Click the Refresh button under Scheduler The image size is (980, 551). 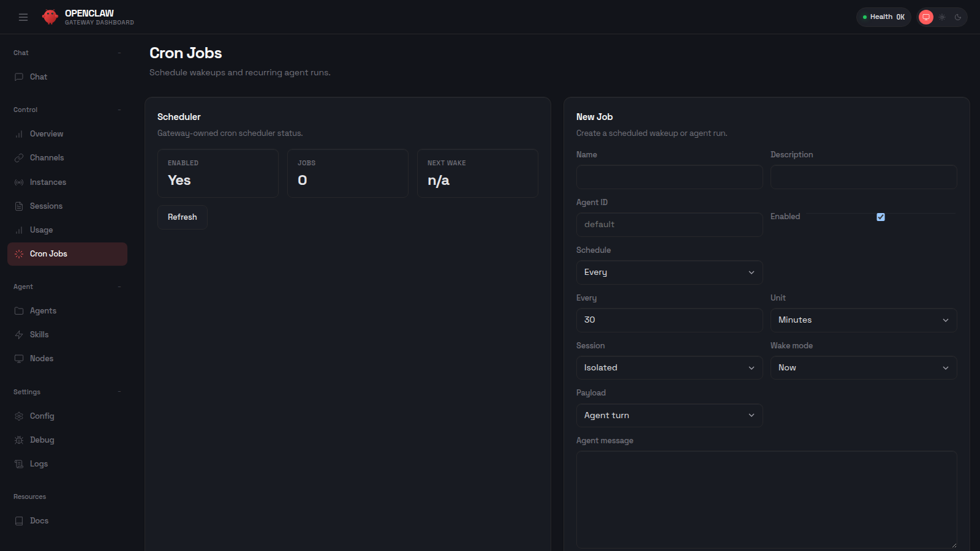point(182,217)
